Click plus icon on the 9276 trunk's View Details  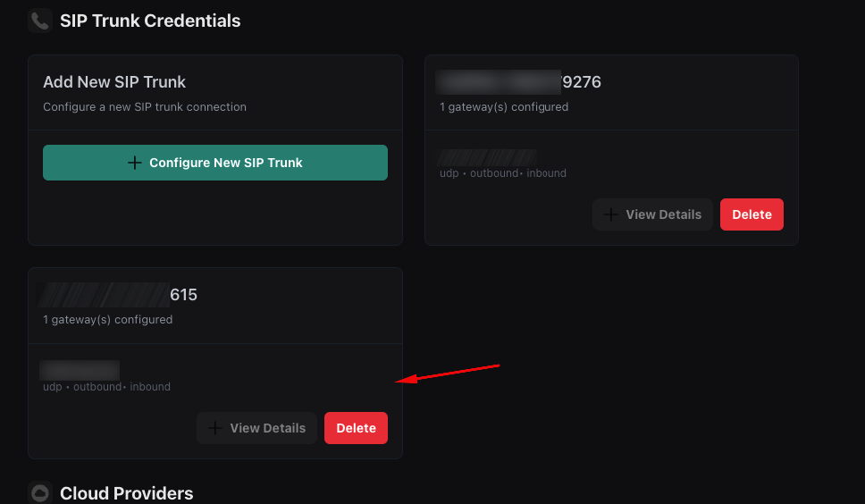point(611,214)
